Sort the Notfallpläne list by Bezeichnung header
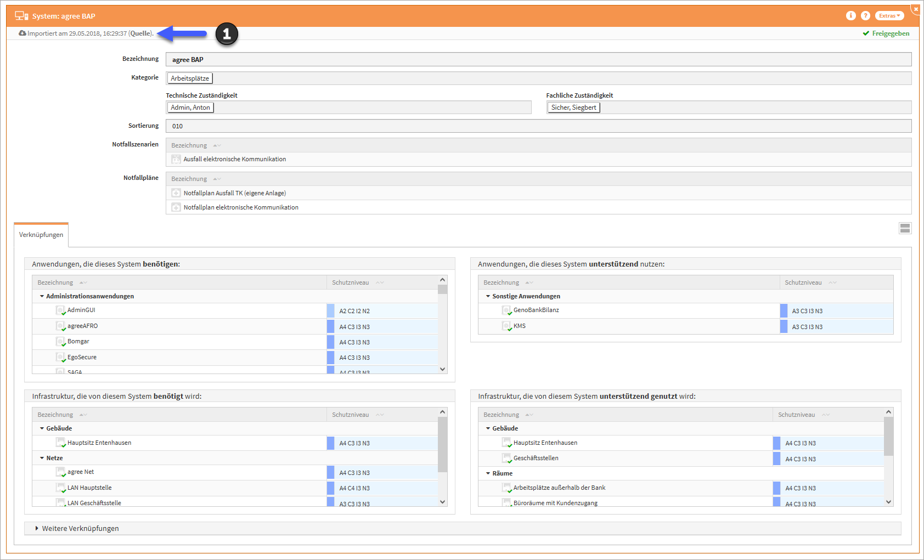The width and height of the screenshot is (924, 560). tap(189, 179)
